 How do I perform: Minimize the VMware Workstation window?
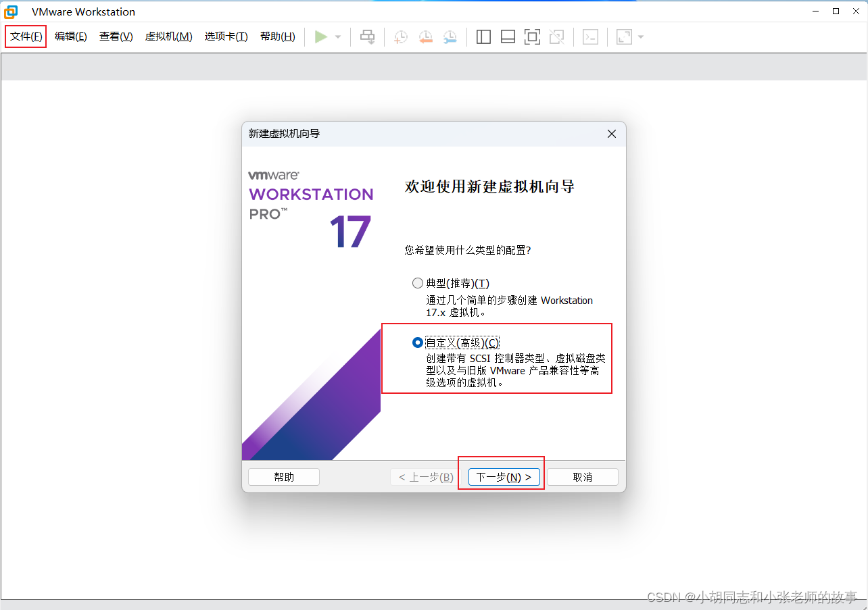pos(817,11)
